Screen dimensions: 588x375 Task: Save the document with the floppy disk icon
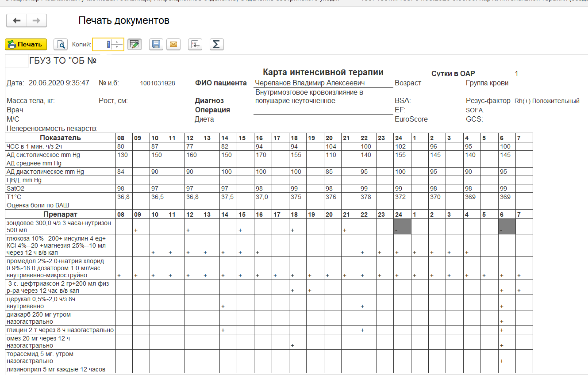(x=156, y=44)
